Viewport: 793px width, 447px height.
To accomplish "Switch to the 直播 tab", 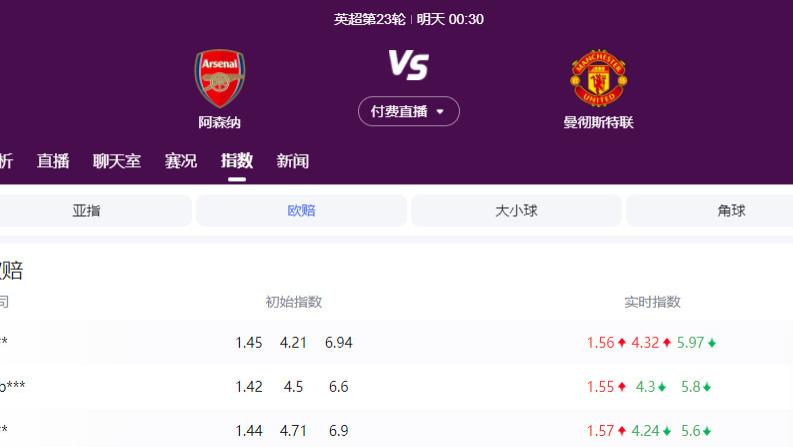I will click(x=53, y=161).
